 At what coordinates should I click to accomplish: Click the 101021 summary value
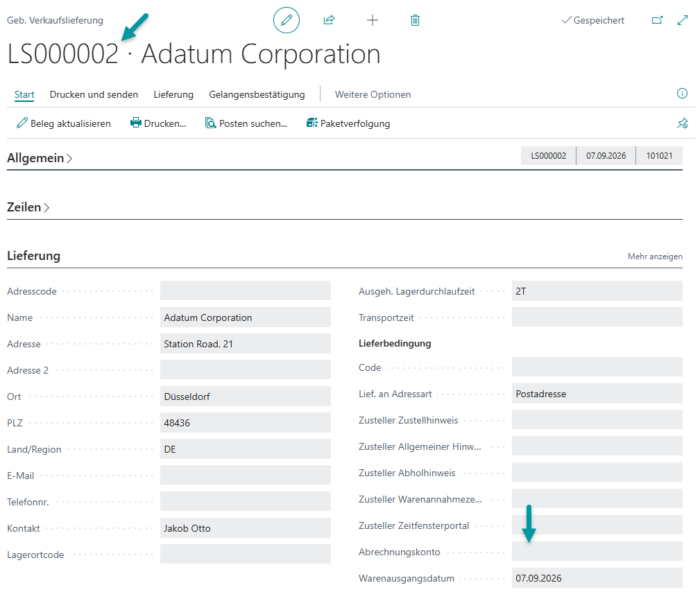pyautogui.click(x=659, y=156)
